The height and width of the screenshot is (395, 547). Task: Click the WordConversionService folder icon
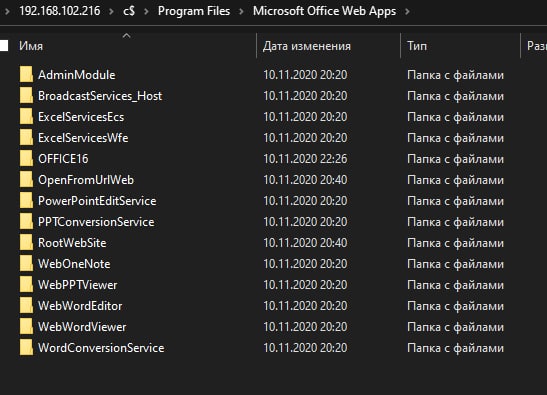pos(26,348)
